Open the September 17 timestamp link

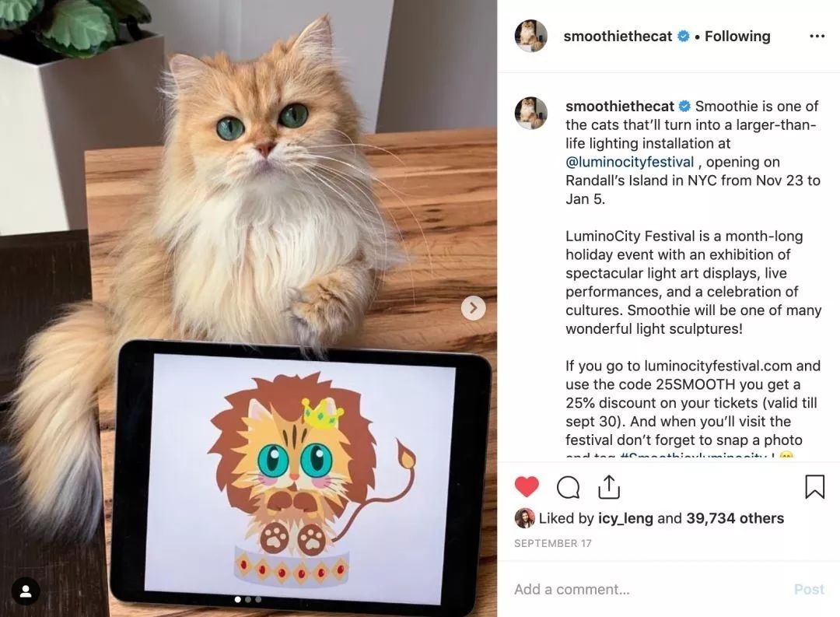553,543
